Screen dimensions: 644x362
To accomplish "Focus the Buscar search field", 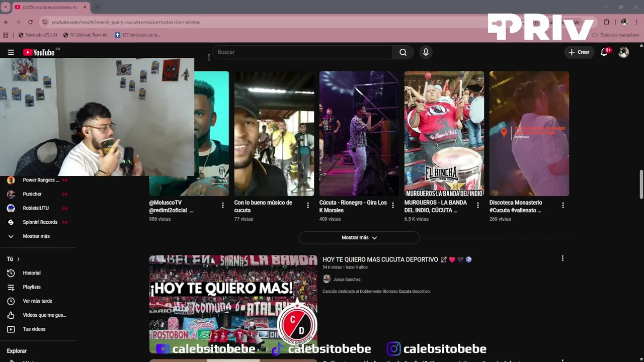I will (303, 52).
